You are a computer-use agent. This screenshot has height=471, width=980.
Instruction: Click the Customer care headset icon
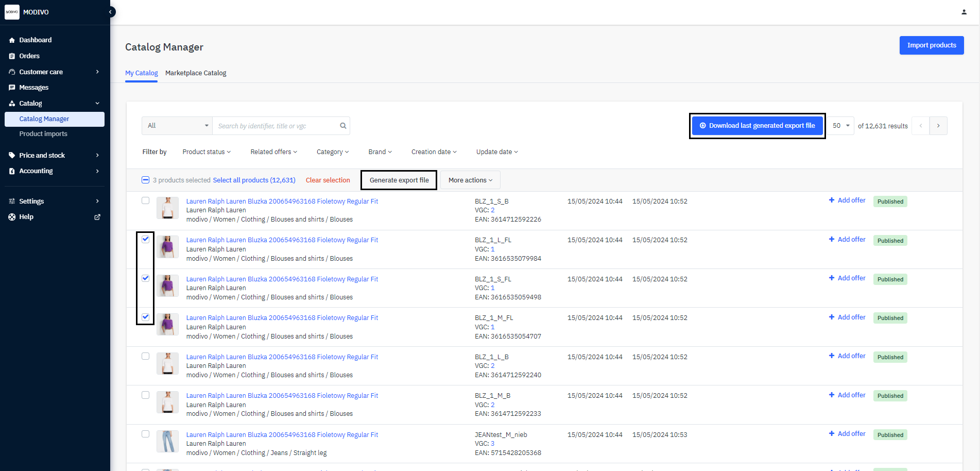coord(12,72)
